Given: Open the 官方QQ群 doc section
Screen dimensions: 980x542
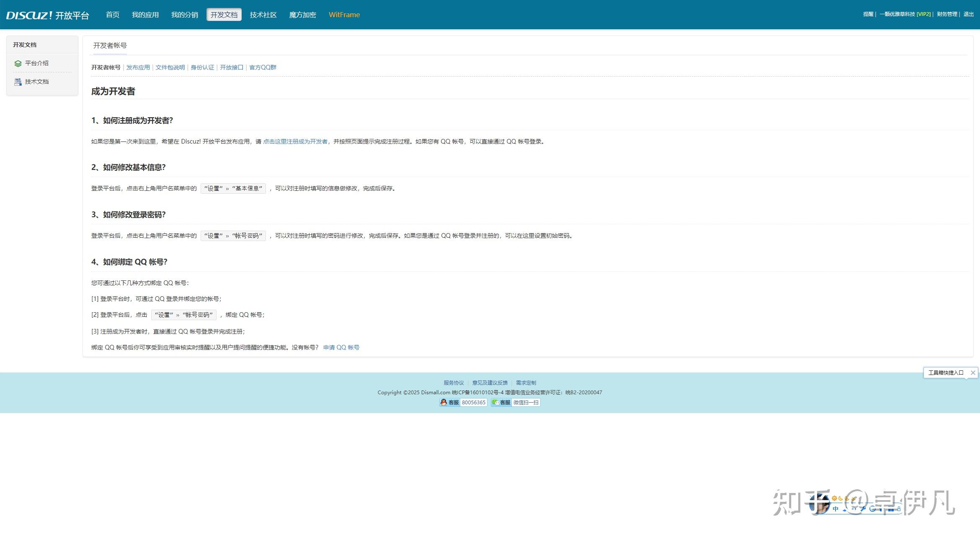Looking at the screenshot, I should coord(263,67).
